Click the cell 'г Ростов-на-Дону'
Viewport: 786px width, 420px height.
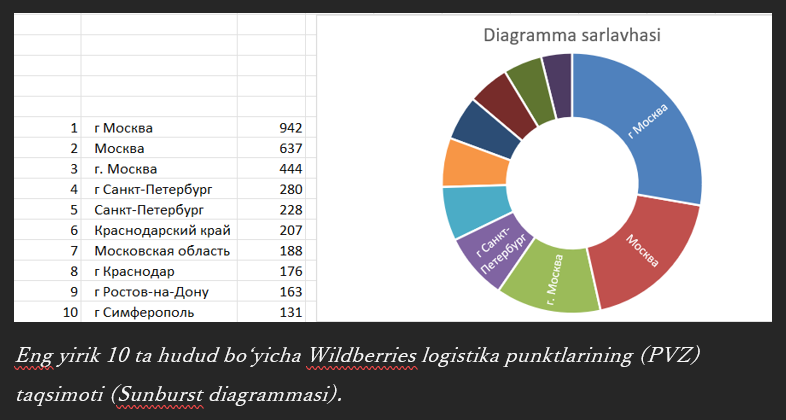(x=159, y=292)
